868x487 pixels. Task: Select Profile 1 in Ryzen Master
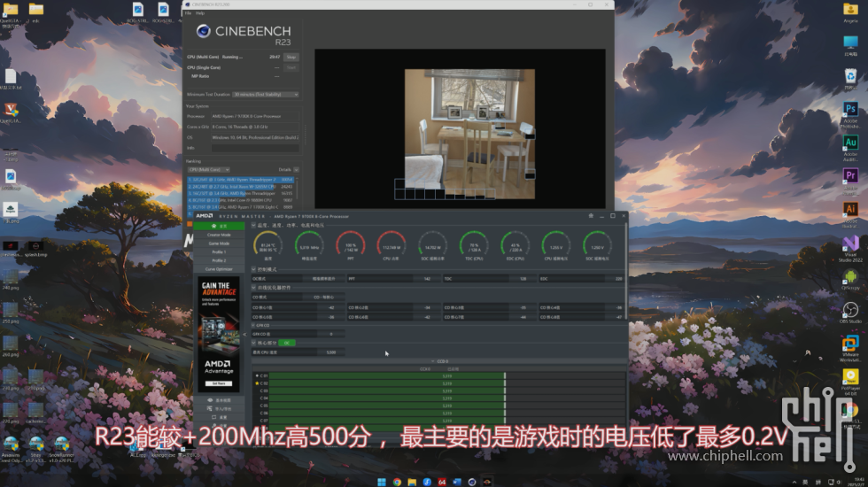pyautogui.click(x=219, y=251)
